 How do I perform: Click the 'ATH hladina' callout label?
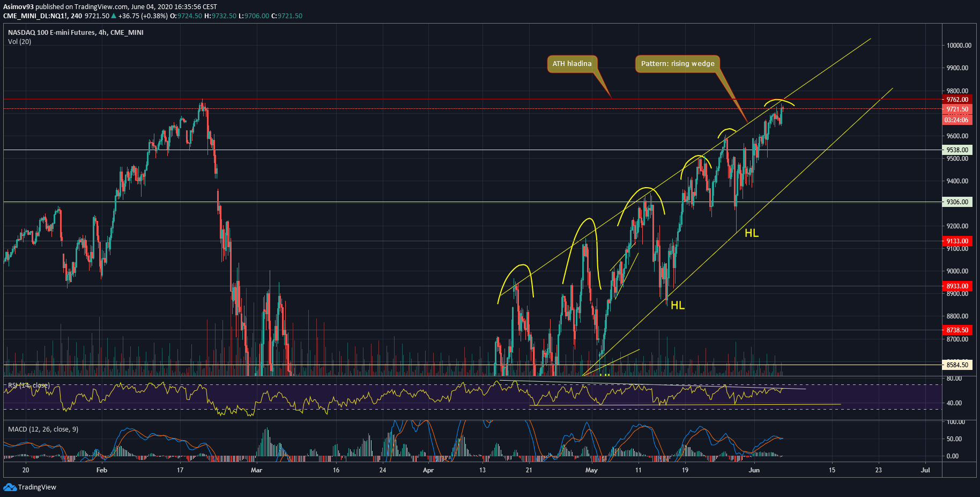[x=572, y=64]
